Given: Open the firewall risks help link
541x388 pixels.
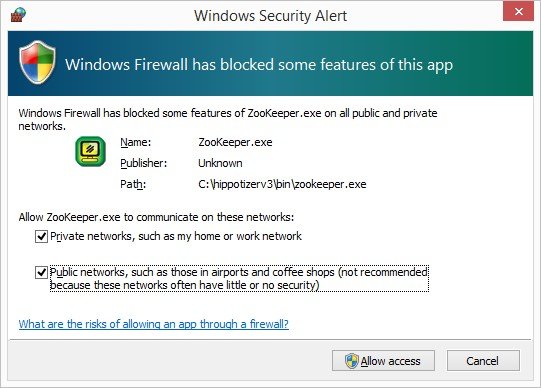Looking at the screenshot, I should point(154,324).
